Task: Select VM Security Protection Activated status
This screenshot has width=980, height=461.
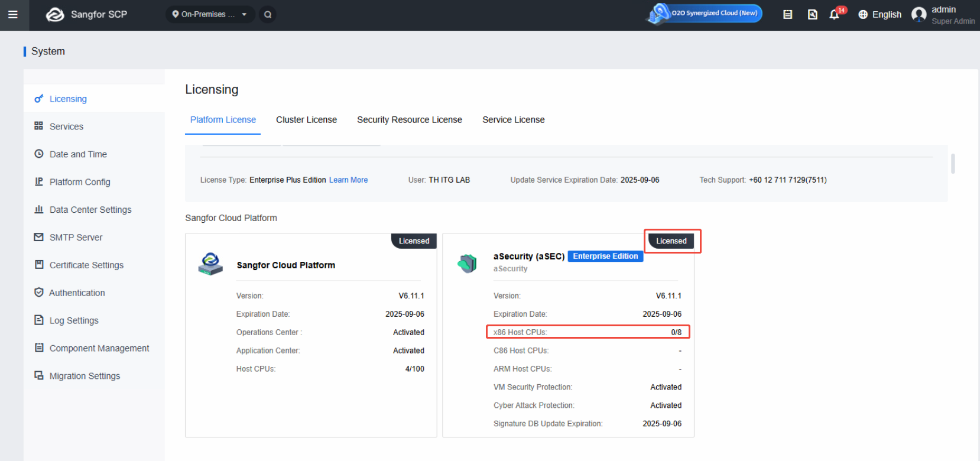Action: pos(666,388)
